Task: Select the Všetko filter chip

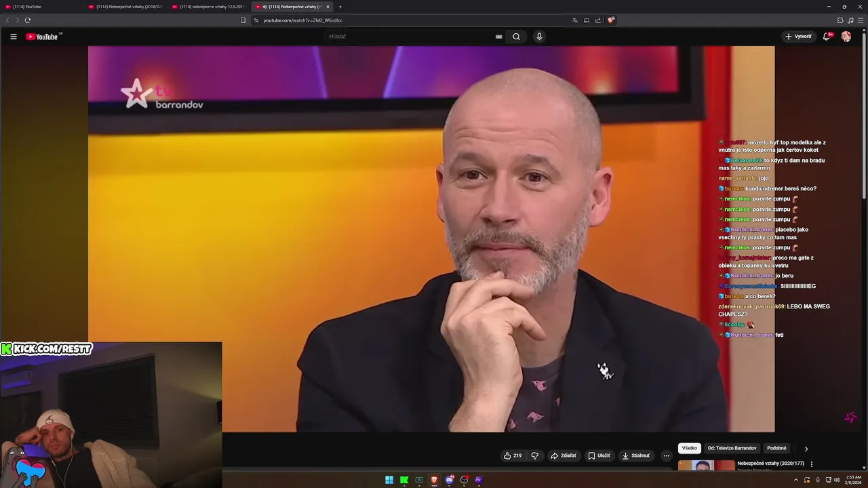Action: coord(689,448)
